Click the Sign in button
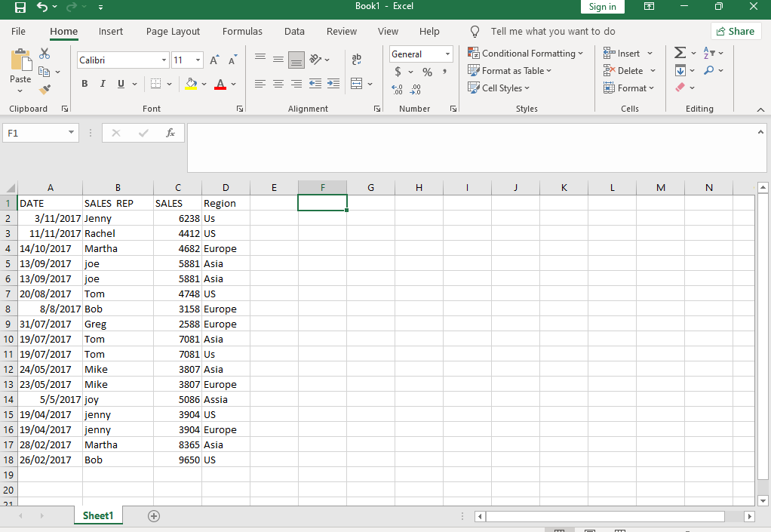This screenshot has width=771, height=532. click(602, 7)
